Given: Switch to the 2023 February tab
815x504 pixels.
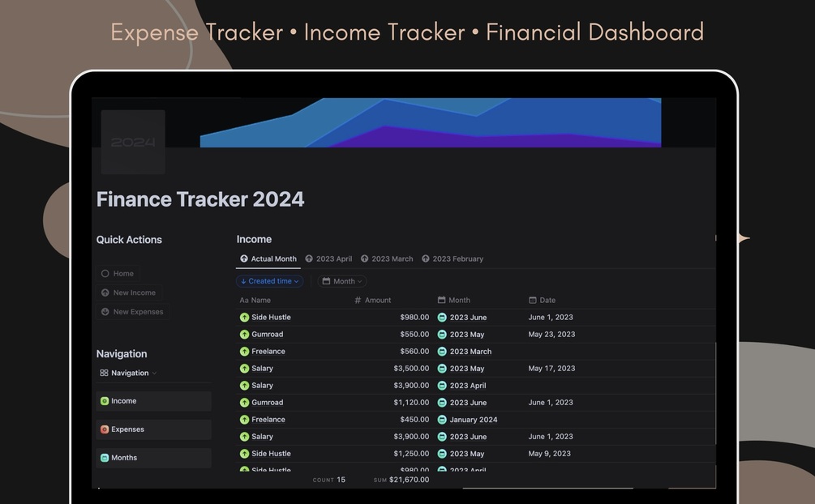Looking at the screenshot, I should coord(453,258).
